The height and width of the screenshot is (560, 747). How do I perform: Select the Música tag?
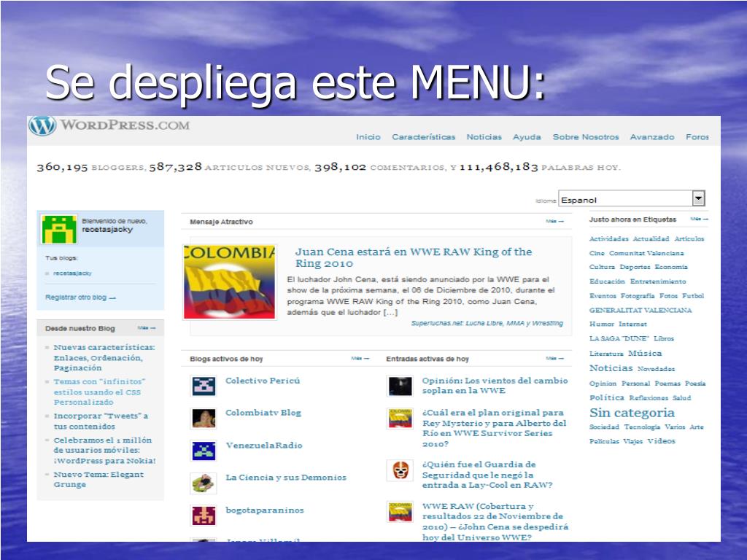point(645,354)
